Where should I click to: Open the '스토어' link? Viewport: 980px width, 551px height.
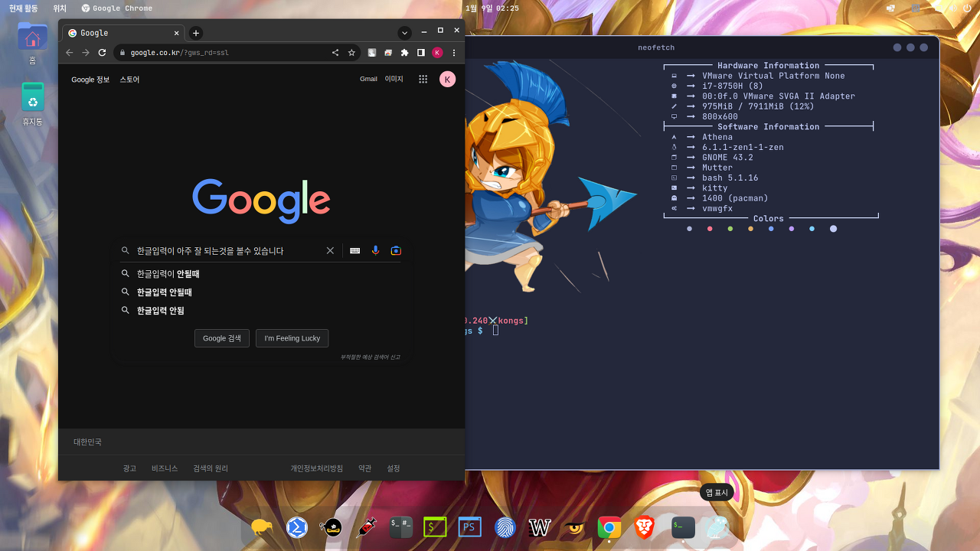pos(129,80)
